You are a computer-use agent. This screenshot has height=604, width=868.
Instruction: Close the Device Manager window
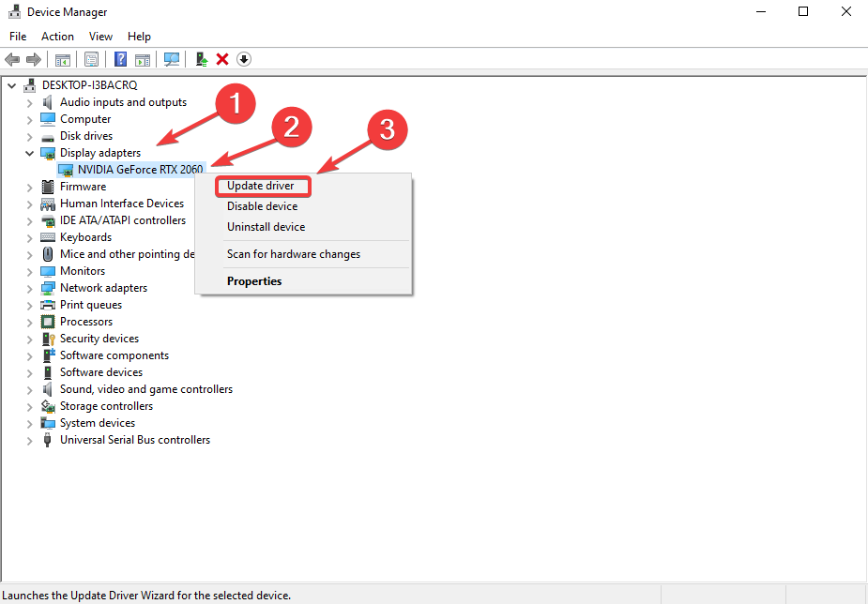click(846, 11)
